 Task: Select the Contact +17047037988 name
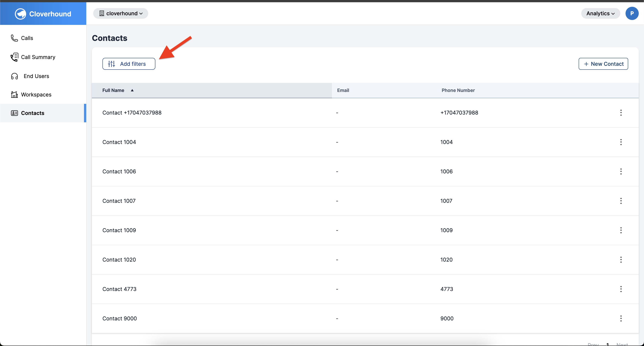132,113
